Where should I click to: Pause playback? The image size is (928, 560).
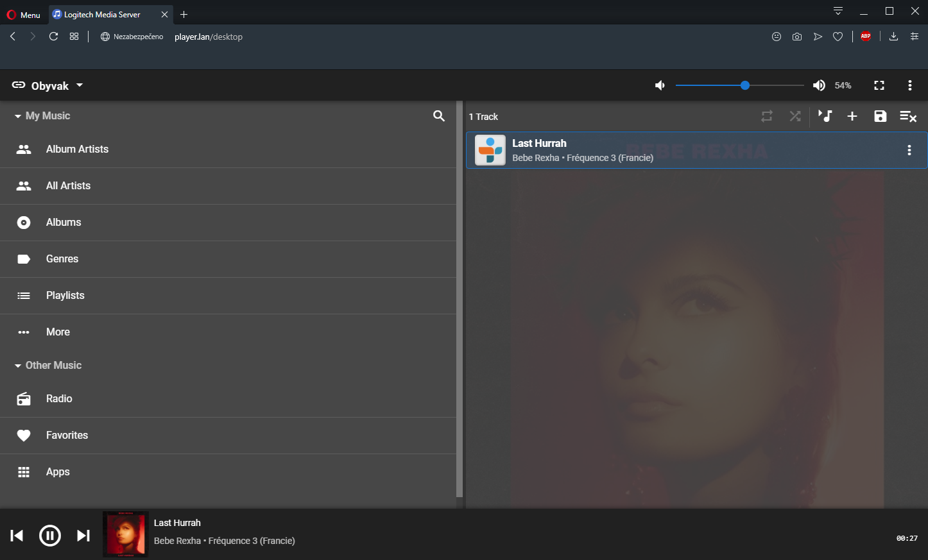tap(50, 536)
